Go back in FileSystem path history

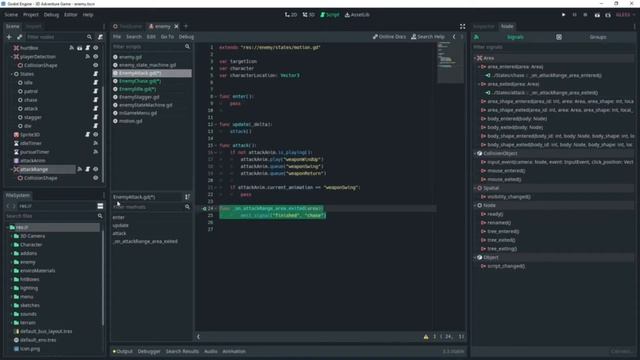(x=8, y=206)
